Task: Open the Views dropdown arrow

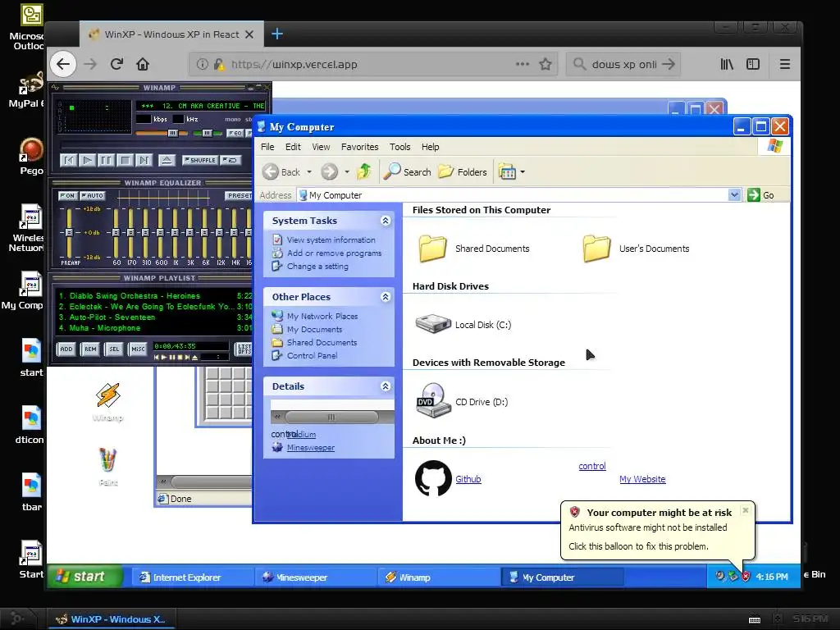Action: 523,172
